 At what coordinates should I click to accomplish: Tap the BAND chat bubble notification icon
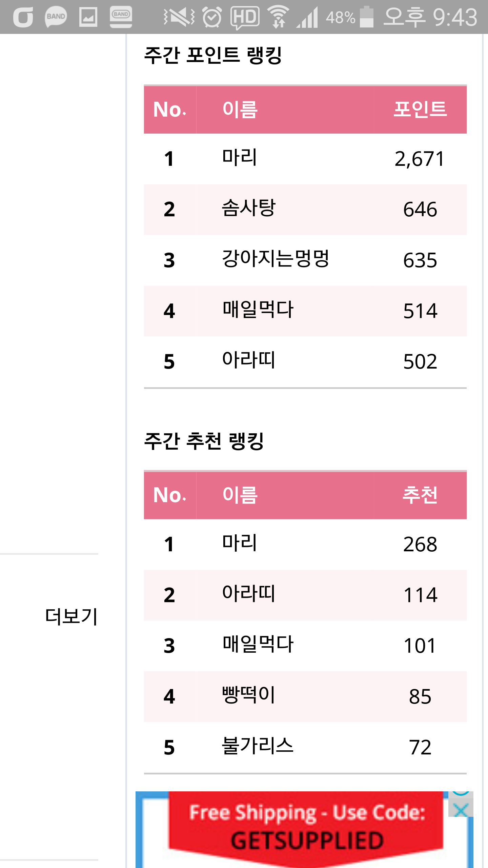click(x=56, y=17)
